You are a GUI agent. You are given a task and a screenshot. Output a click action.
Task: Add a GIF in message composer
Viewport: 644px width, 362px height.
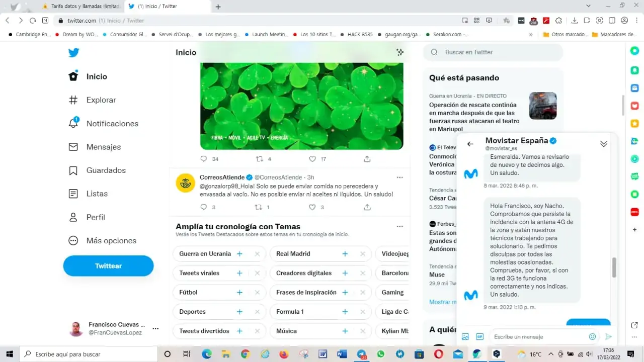pyautogui.click(x=479, y=337)
